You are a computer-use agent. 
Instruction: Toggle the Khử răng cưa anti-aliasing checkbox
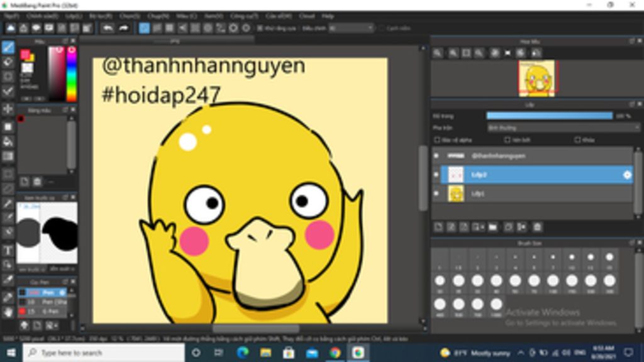point(260,28)
